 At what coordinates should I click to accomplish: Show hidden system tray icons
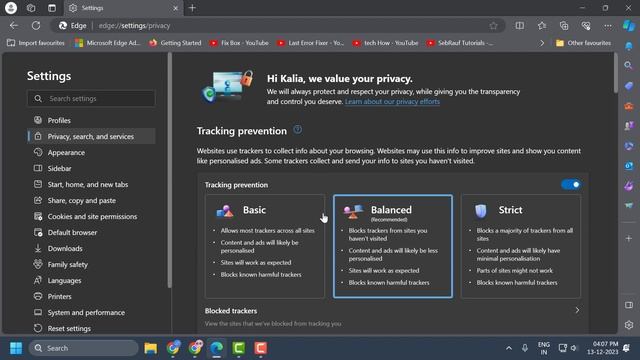coord(509,348)
